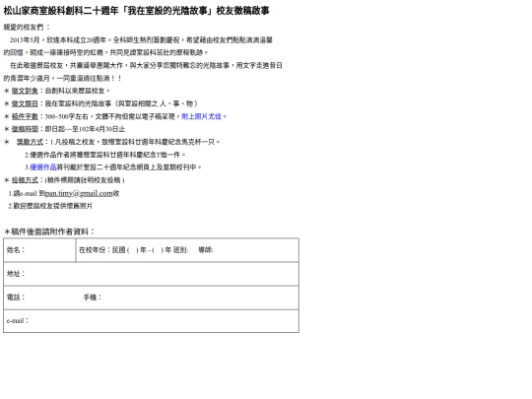
Task: Click the underlined 獎勵方式 heading
Action: 30,142
